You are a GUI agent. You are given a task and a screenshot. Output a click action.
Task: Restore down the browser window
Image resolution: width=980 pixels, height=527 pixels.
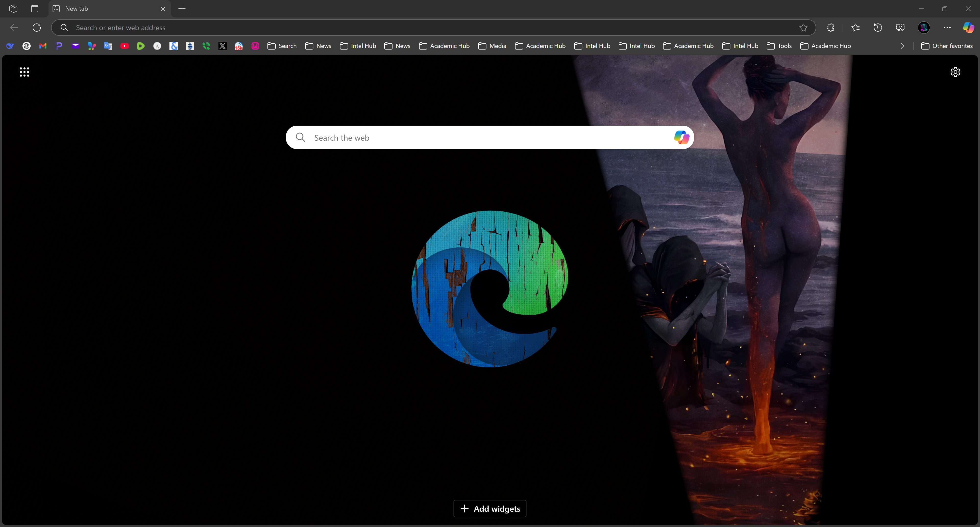coord(945,8)
